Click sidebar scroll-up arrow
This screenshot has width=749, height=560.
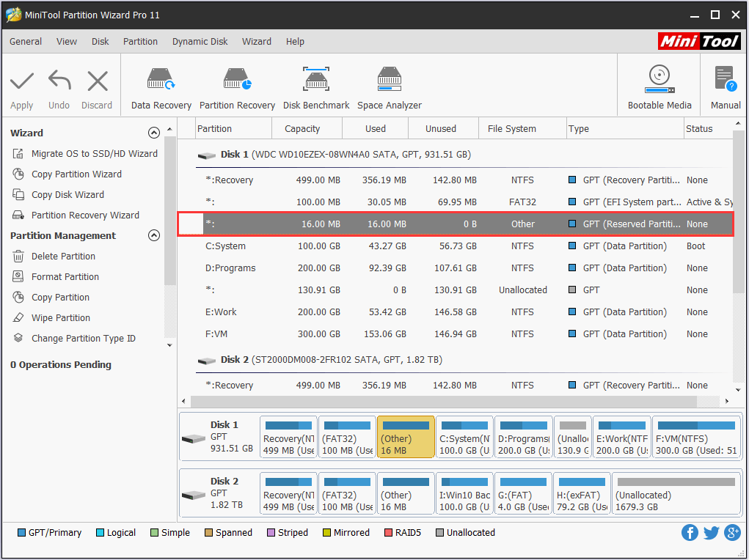click(169, 130)
